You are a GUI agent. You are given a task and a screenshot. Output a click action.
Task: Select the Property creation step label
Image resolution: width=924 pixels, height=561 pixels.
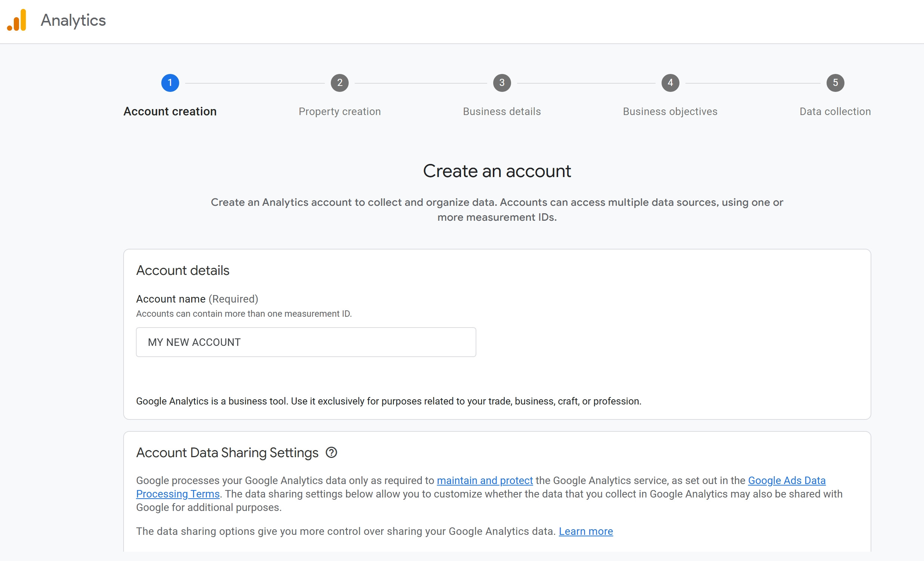(x=339, y=111)
